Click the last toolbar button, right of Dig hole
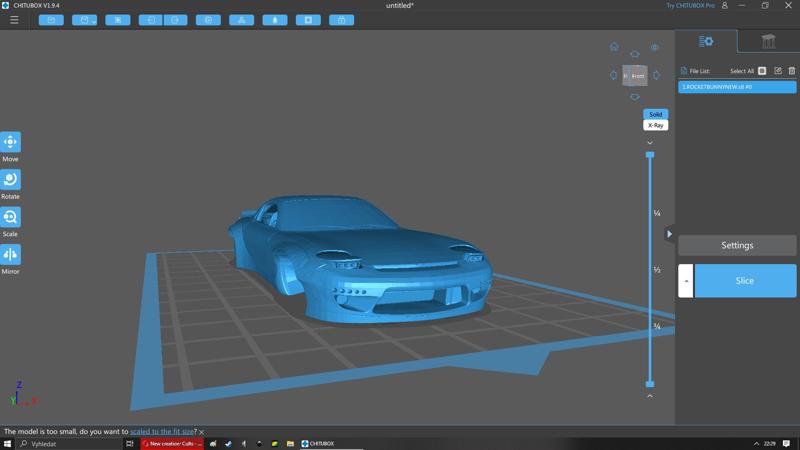 (x=341, y=20)
